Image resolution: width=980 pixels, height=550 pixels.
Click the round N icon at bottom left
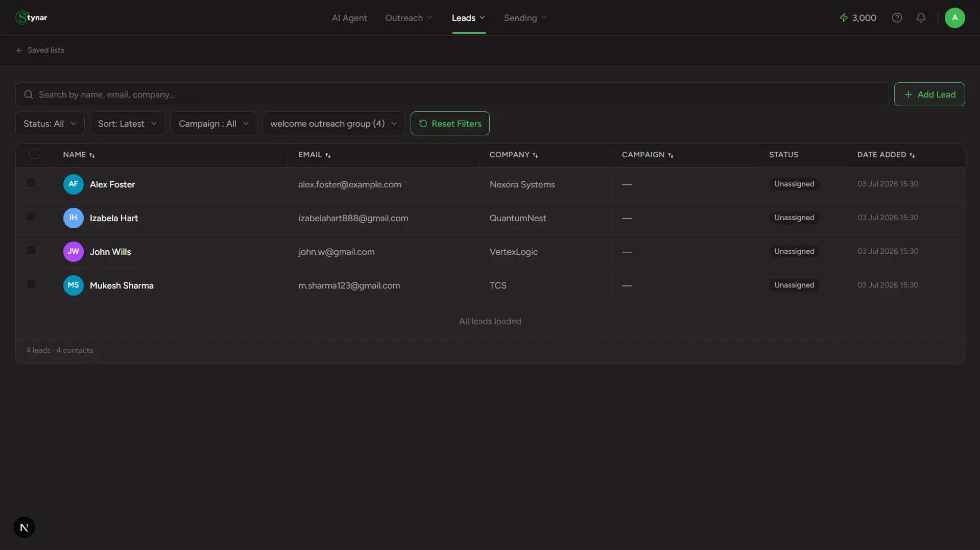pos(24,528)
